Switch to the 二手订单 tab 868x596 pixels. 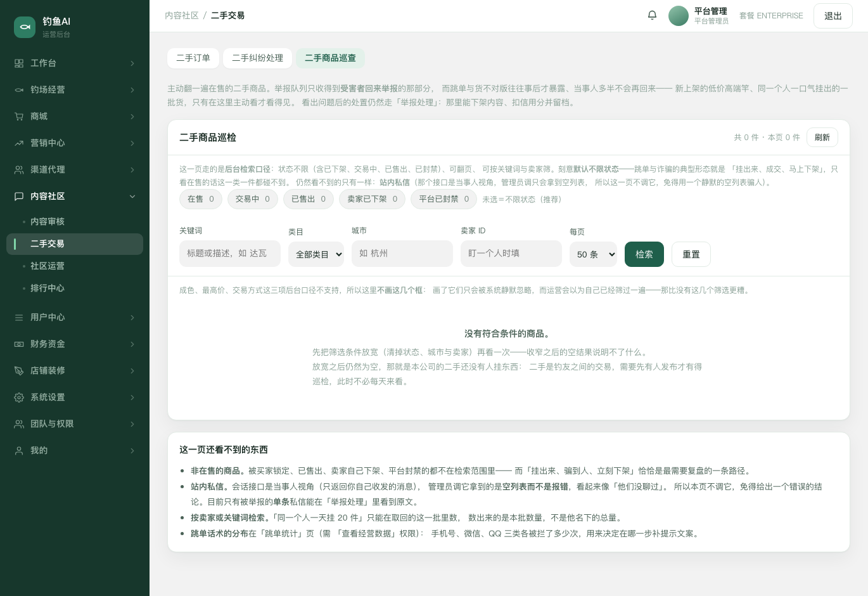tap(193, 58)
